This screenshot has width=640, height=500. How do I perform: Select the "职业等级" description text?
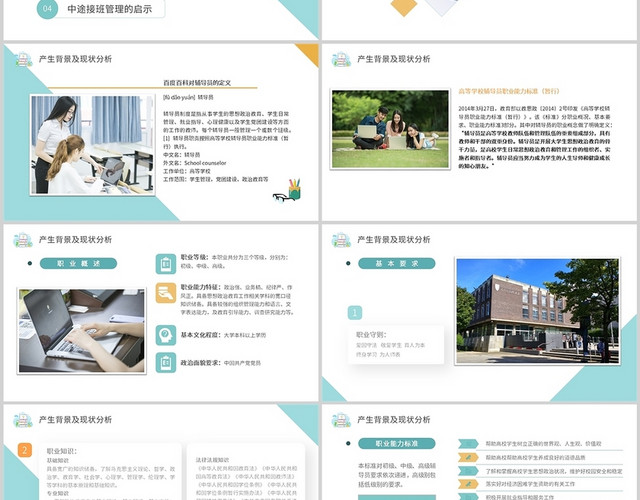pyautogui.click(x=235, y=262)
